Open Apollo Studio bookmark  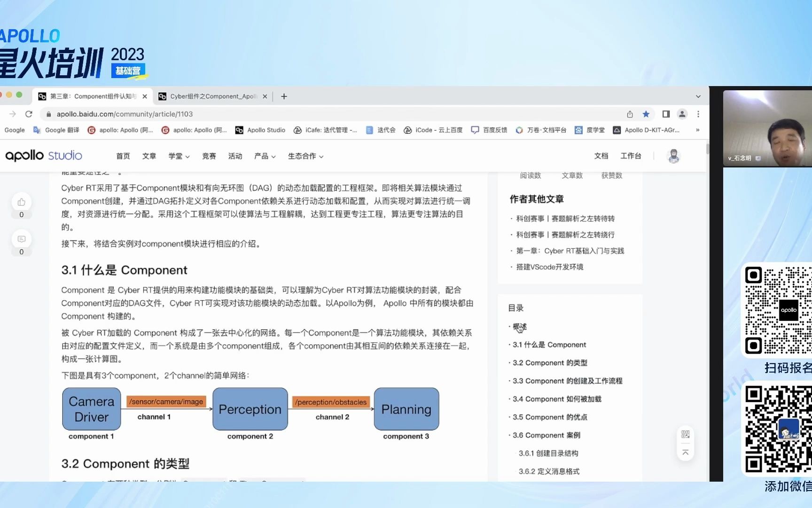coord(260,130)
